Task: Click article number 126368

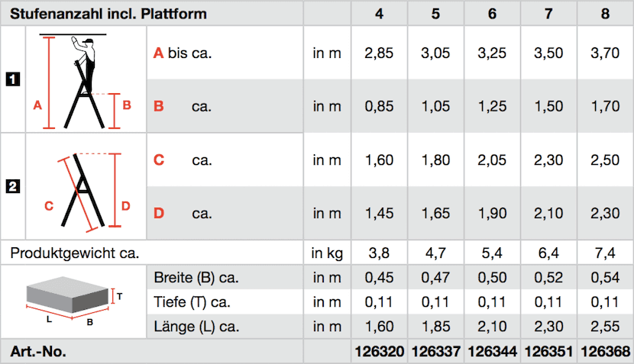Action: pyautogui.click(x=605, y=353)
